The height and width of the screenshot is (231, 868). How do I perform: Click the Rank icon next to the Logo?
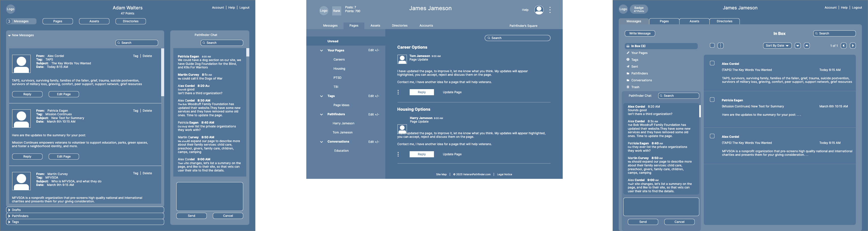pyautogui.click(x=337, y=10)
